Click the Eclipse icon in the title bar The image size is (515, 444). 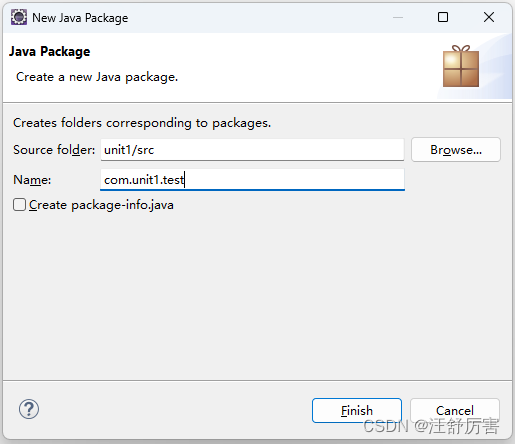click(19, 17)
